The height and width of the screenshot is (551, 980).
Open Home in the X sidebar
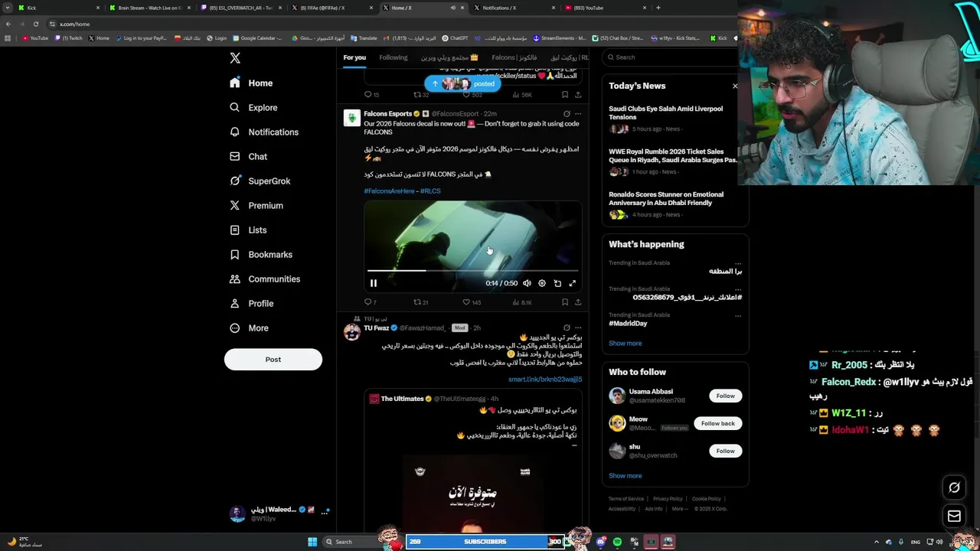coord(251,83)
